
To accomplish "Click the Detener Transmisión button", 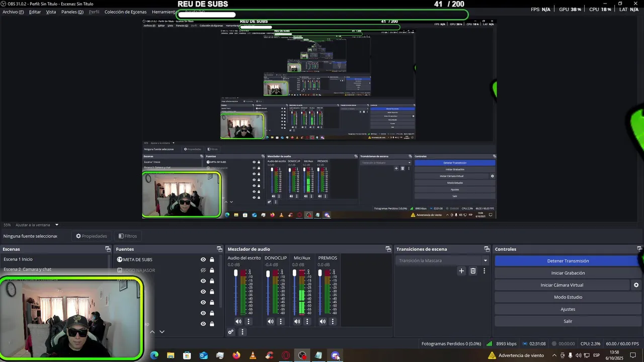I will (x=568, y=261).
